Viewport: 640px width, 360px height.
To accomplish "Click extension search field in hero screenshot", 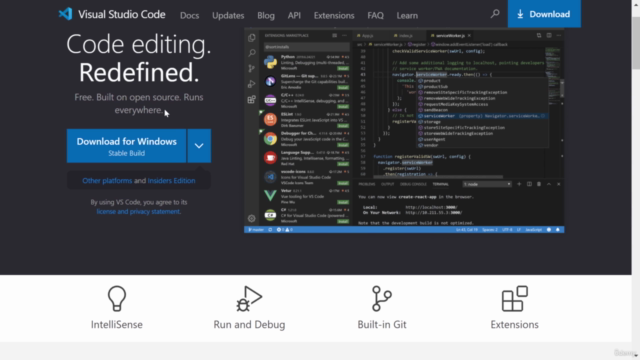I will 306,47.
